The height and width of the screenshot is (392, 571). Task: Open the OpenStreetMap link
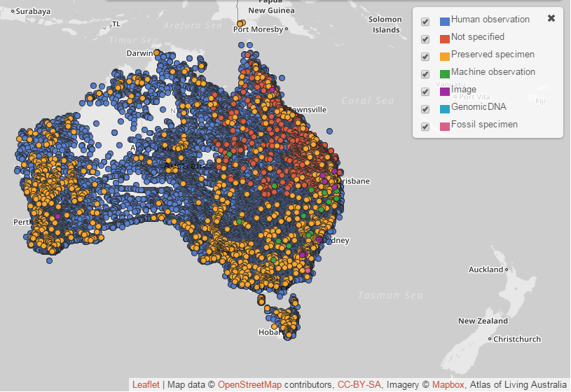pyautogui.click(x=250, y=384)
